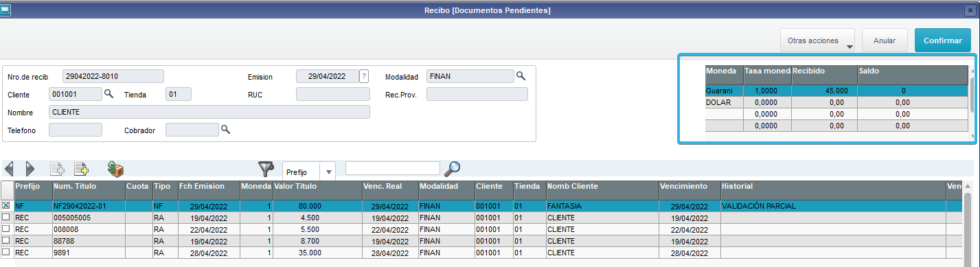The width and height of the screenshot is (980, 267).
Task: Check the 9891 row checkbox
Action: click(6, 253)
